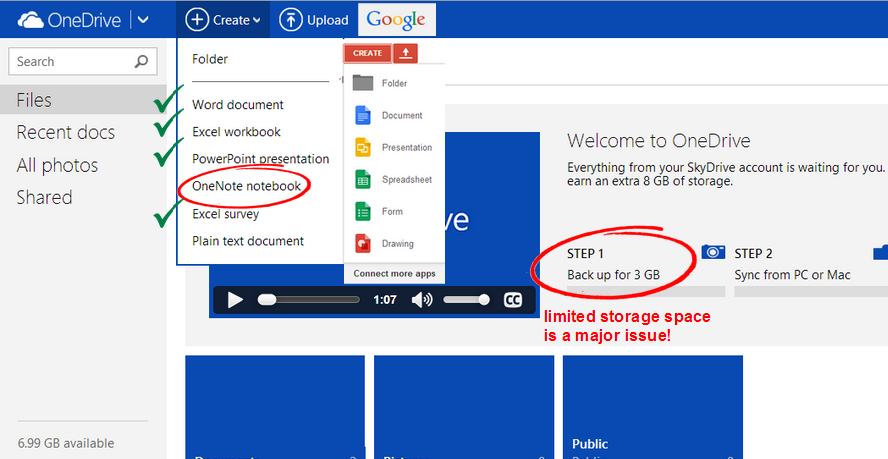This screenshot has width=888, height=459.
Task: Open the Public folder tile
Action: point(652,407)
